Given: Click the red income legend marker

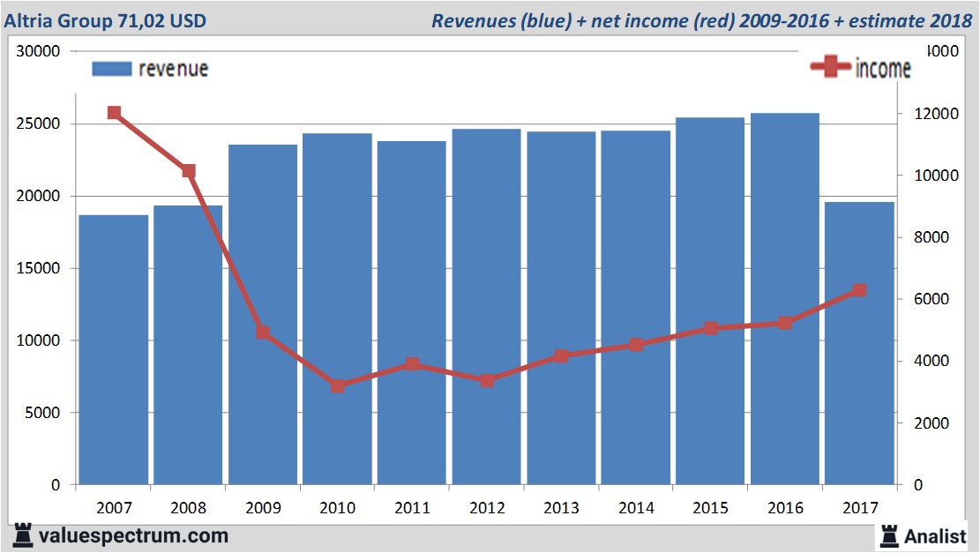Looking at the screenshot, I should click(830, 67).
